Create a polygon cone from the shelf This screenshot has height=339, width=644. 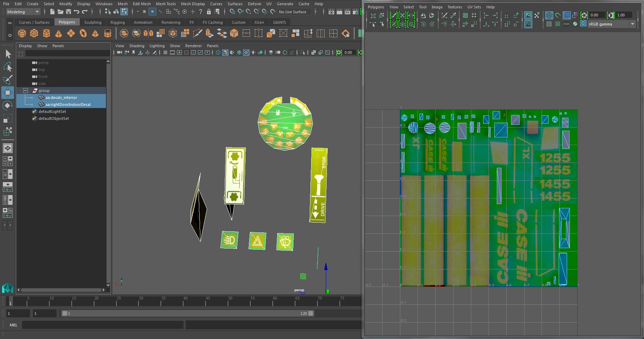pyautogui.click(x=59, y=34)
